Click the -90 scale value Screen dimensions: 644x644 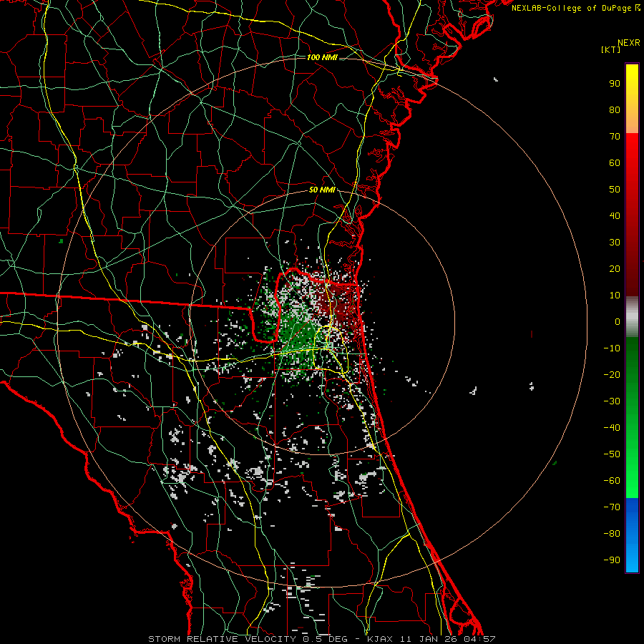point(612,560)
